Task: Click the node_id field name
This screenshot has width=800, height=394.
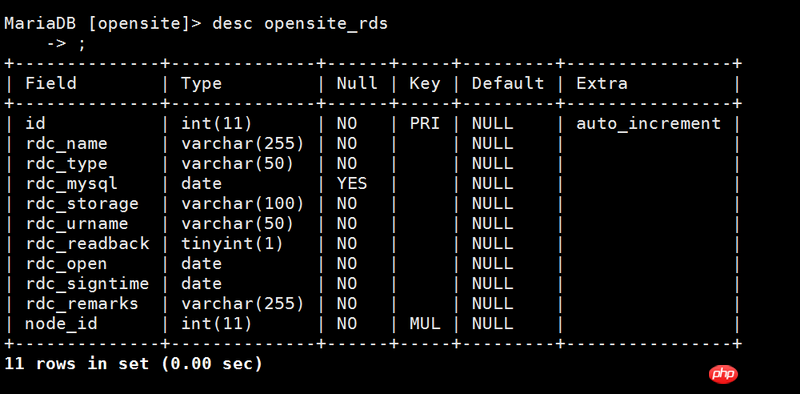Action: (61, 324)
